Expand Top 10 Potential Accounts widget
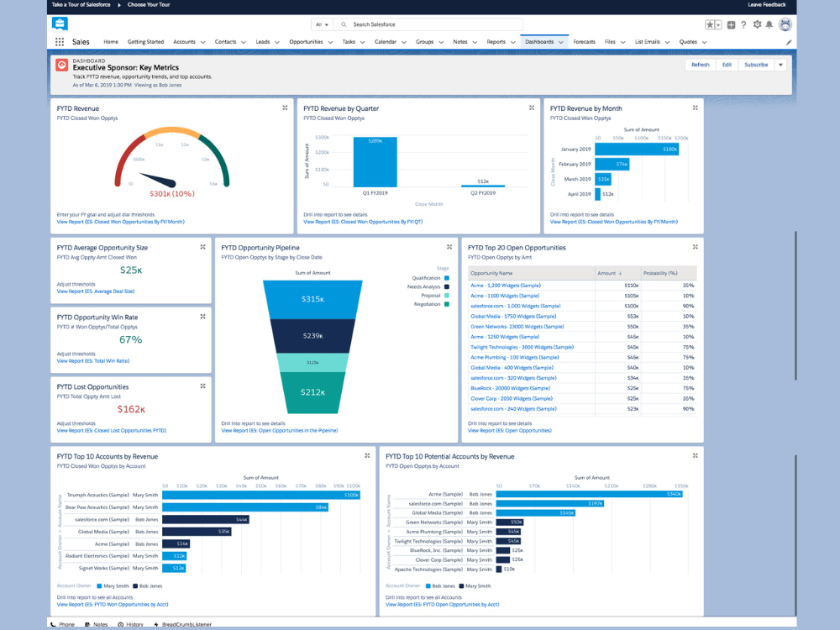The height and width of the screenshot is (630, 840). pyautogui.click(x=695, y=456)
